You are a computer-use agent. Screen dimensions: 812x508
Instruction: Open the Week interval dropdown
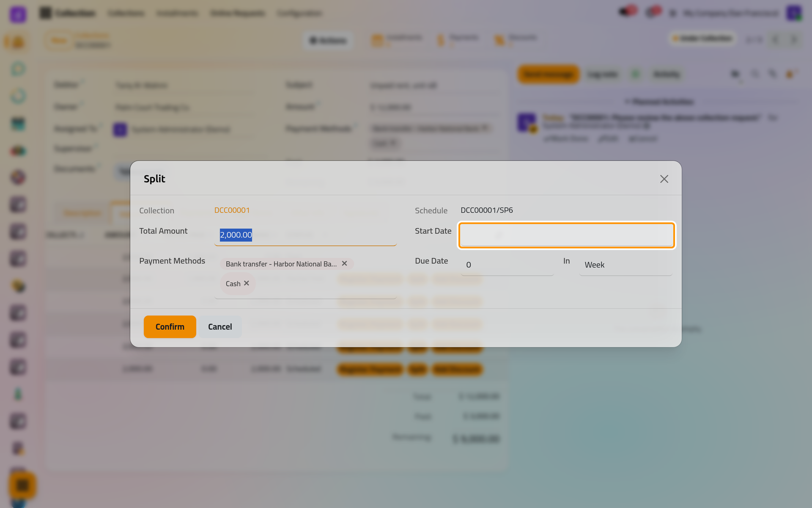click(625, 265)
